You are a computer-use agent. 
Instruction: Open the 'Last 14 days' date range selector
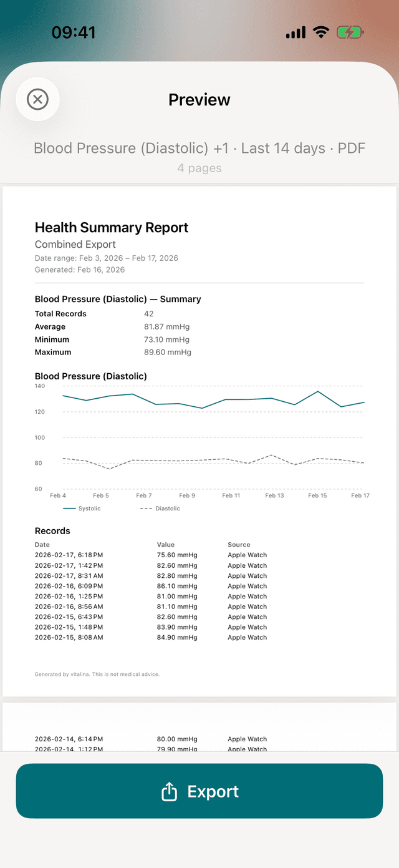283,149
